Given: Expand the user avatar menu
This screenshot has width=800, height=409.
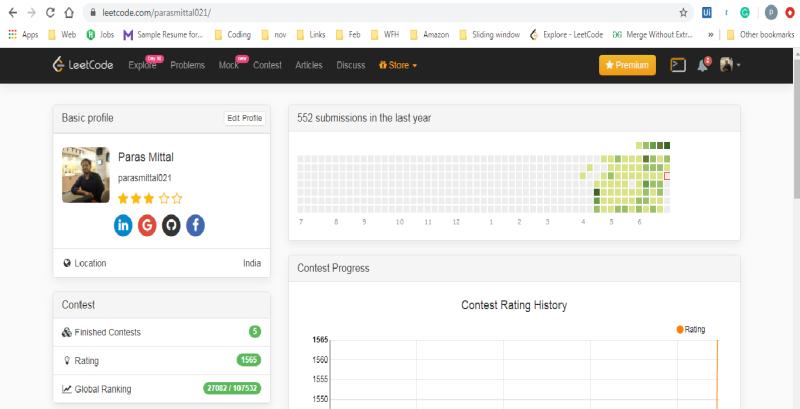Looking at the screenshot, I should click(730, 65).
